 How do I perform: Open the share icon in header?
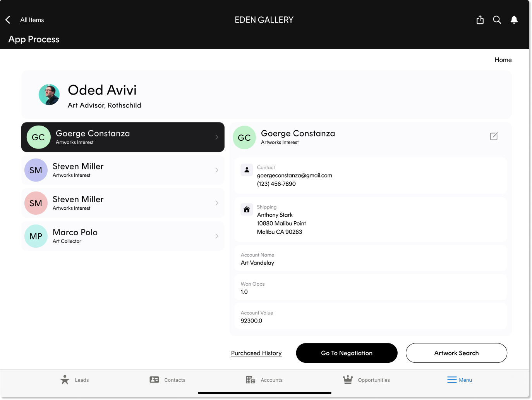click(480, 20)
